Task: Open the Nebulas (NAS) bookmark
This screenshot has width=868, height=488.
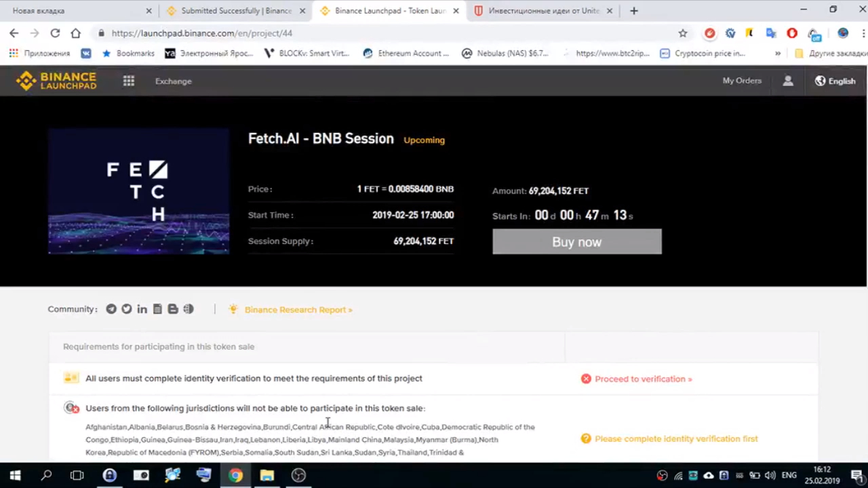Action: click(505, 54)
